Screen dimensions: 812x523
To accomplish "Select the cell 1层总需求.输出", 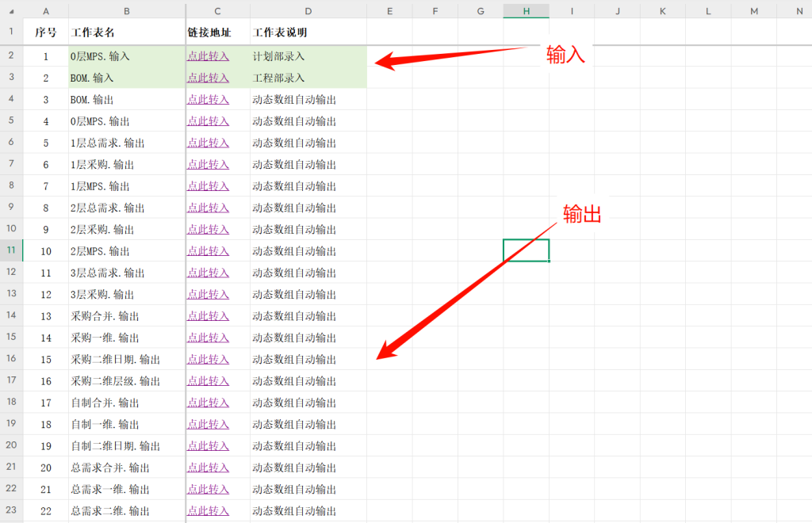I will coord(127,143).
